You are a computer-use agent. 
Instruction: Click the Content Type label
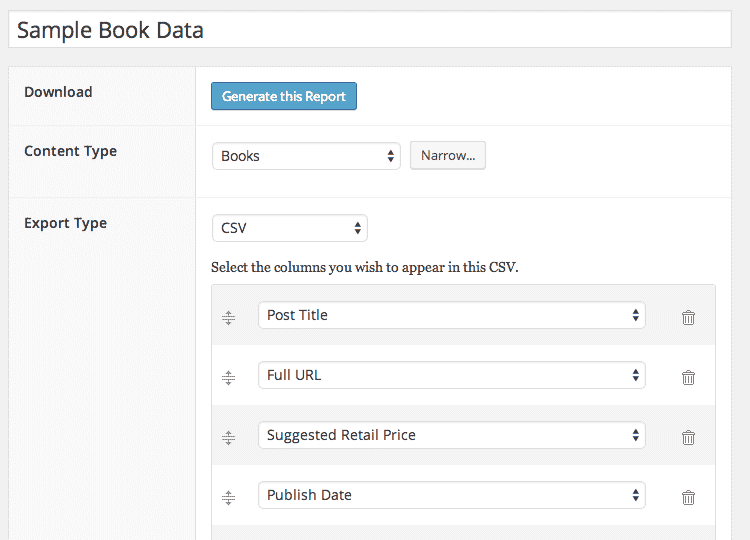coord(70,151)
